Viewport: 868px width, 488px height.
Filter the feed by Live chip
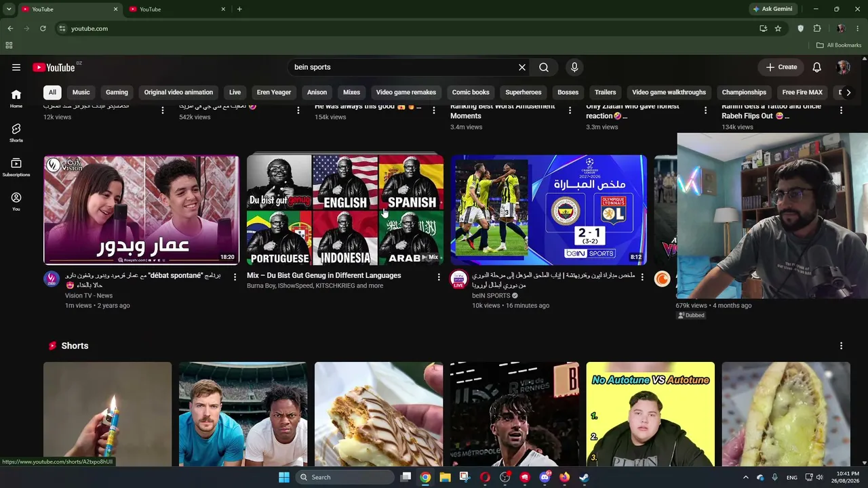click(235, 92)
